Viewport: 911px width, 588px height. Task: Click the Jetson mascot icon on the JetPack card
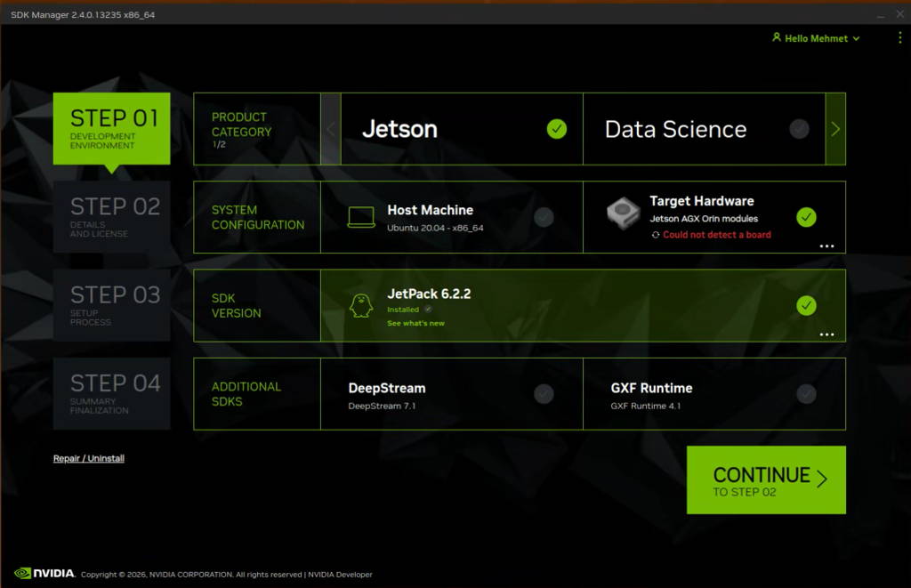pos(359,305)
